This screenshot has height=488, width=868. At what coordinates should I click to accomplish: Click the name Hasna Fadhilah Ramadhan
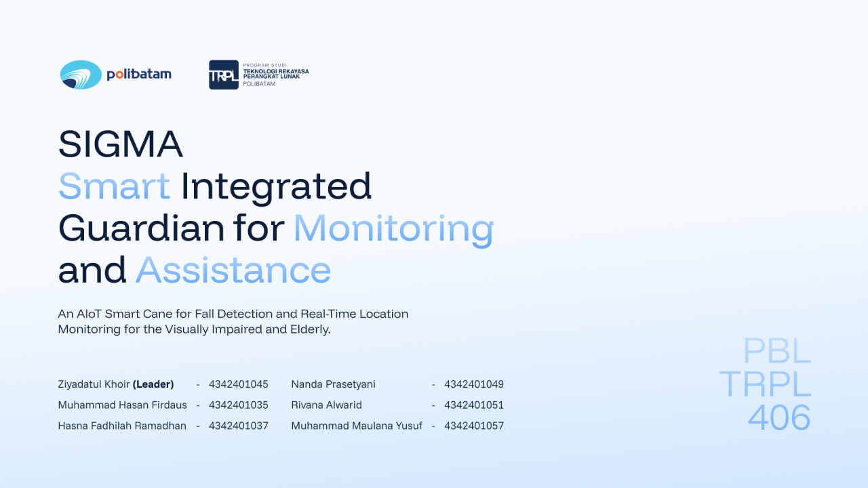click(x=122, y=426)
